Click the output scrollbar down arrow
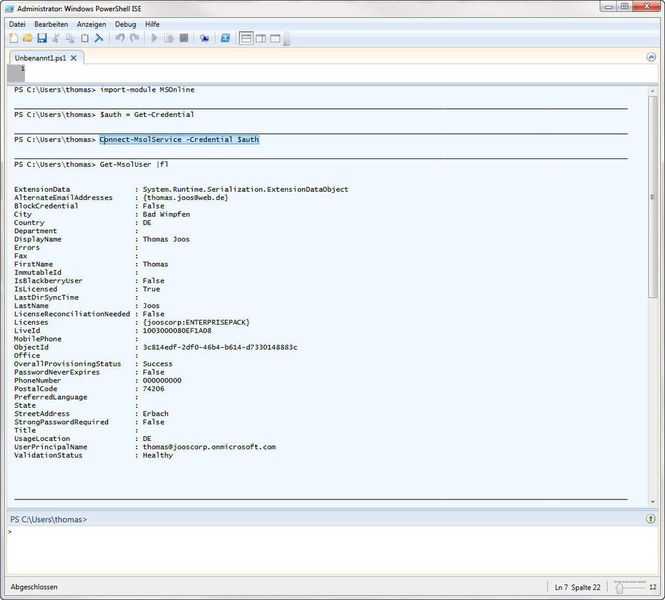 pyautogui.click(x=652, y=502)
